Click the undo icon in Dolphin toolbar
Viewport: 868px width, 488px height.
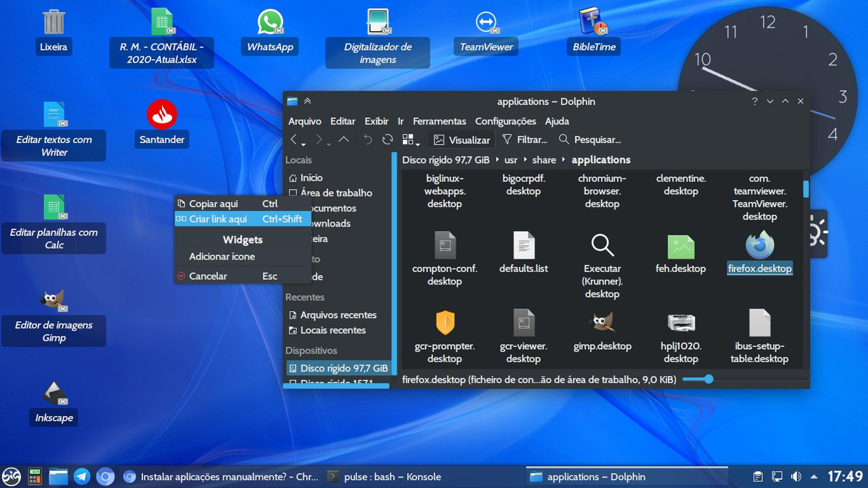coord(368,140)
